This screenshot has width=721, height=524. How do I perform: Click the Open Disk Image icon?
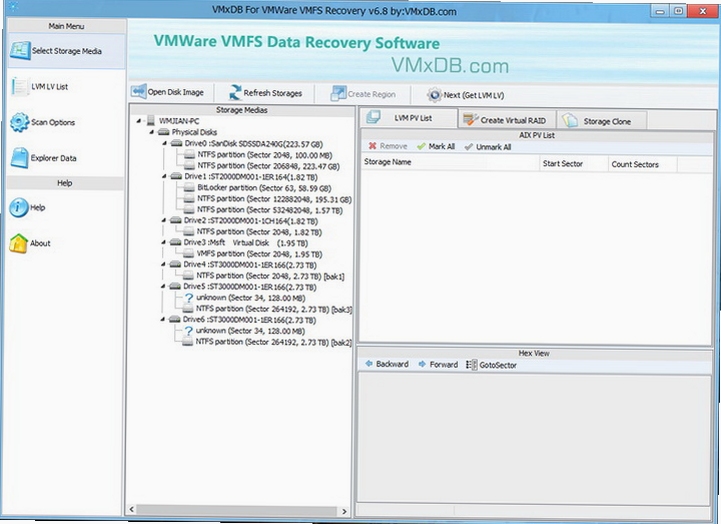pos(139,91)
